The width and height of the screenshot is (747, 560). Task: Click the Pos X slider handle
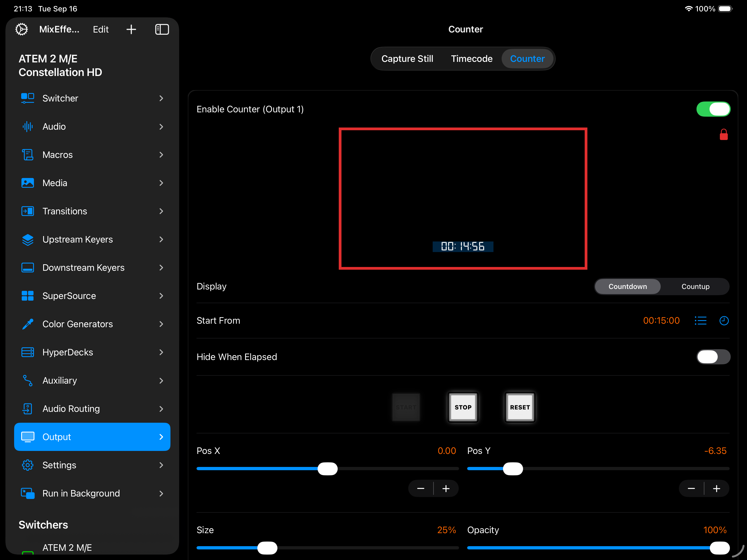(x=327, y=469)
